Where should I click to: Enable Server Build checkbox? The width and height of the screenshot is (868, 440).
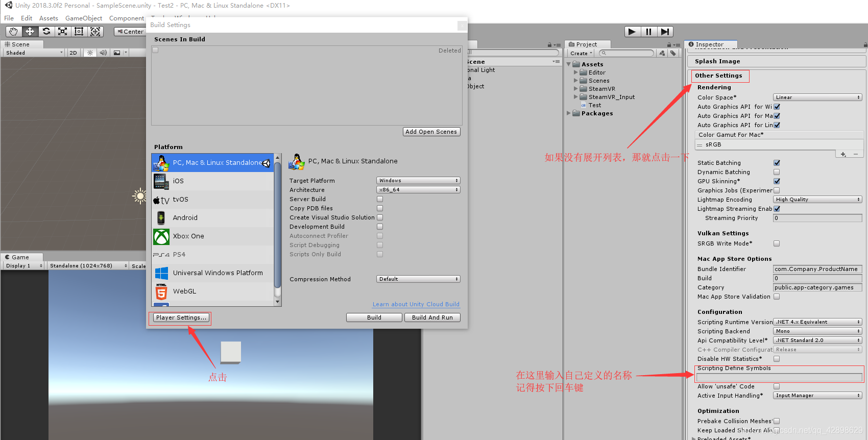(x=380, y=199)
